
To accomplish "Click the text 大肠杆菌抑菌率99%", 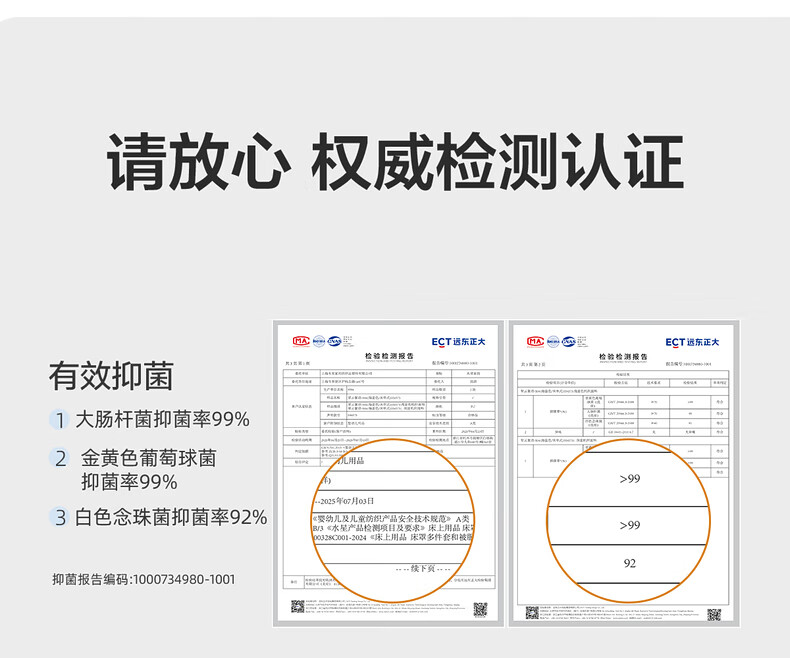I will 162,420.
